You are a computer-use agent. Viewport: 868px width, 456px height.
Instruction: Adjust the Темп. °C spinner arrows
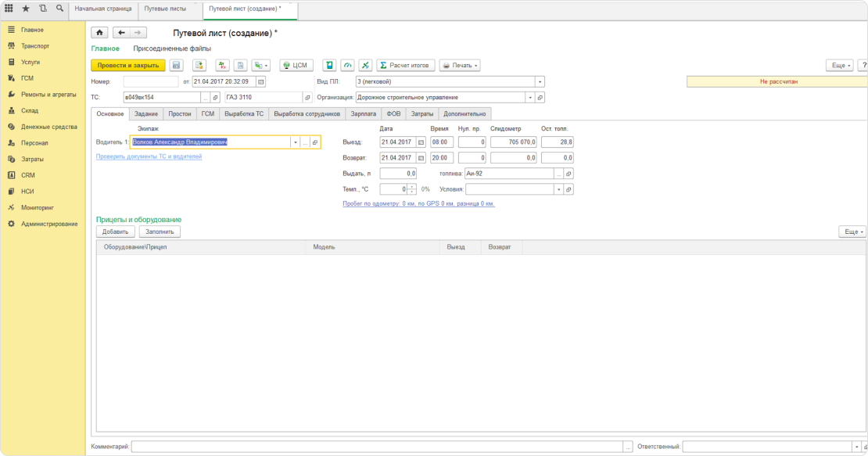coord(412,189)
